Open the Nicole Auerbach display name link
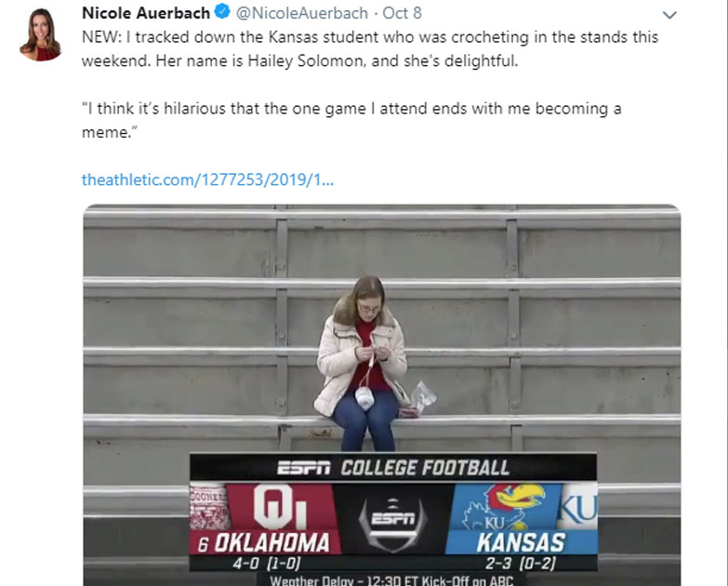 click(147, 14)
